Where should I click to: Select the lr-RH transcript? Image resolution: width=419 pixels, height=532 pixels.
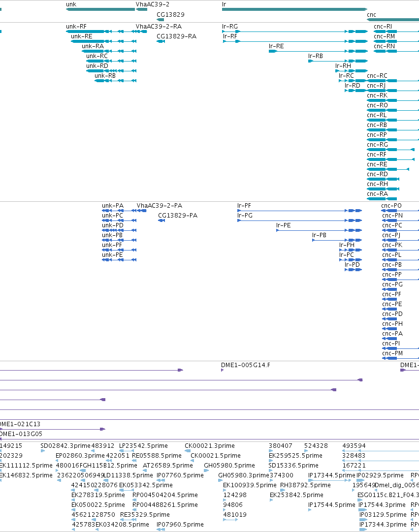343,66
